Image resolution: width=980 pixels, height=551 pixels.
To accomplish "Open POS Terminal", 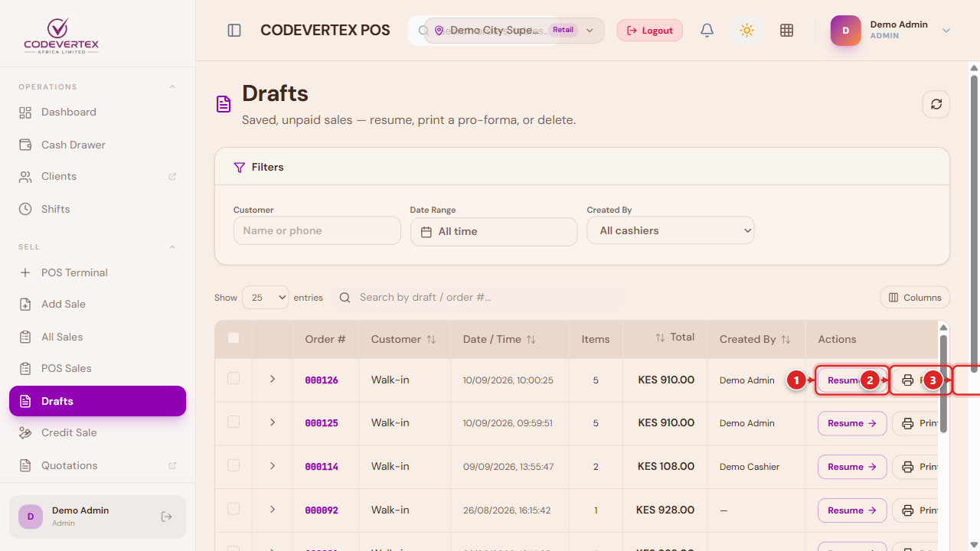I will coord(97,272).
